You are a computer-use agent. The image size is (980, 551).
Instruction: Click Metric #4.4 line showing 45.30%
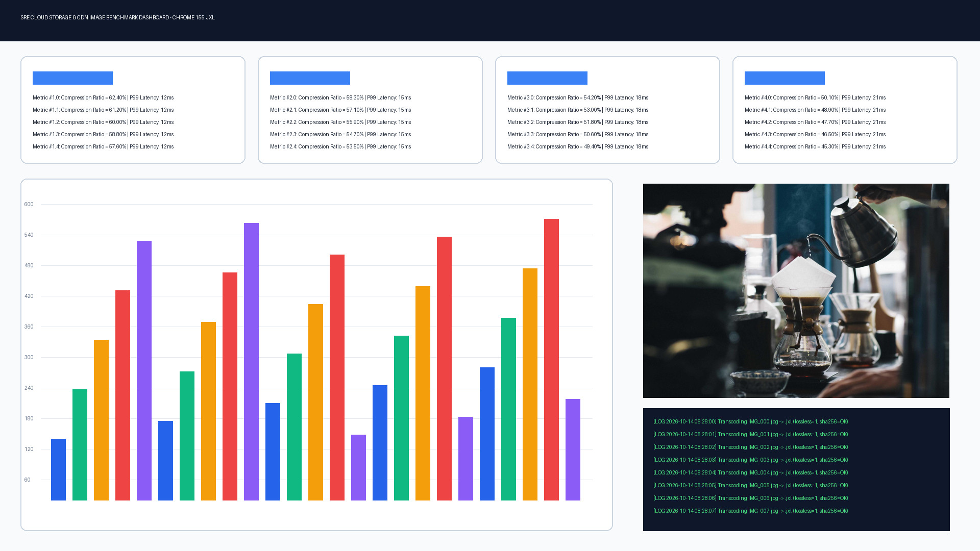pos(815,146)
